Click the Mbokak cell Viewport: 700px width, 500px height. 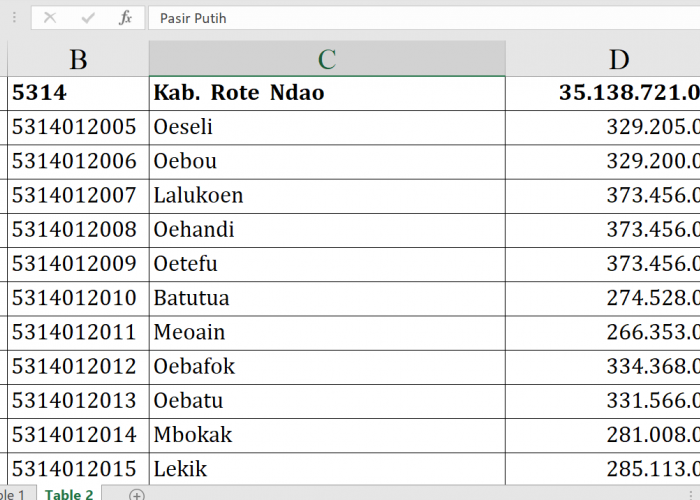click(327, 434)
